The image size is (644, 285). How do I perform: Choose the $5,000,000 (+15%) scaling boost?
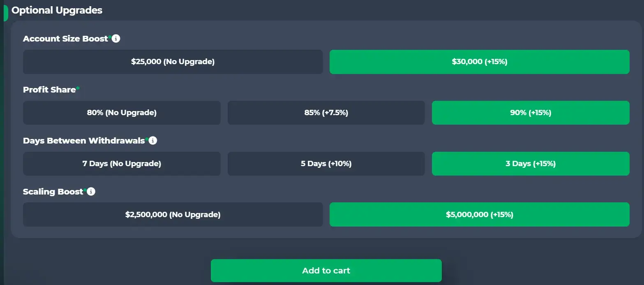(x=479, y=214)
